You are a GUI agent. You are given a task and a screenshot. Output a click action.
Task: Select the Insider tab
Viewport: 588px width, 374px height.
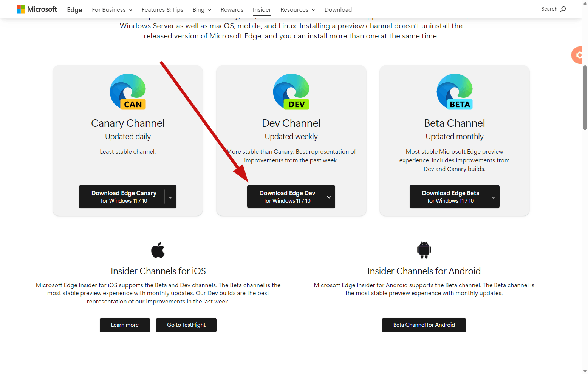pos(262,9)
